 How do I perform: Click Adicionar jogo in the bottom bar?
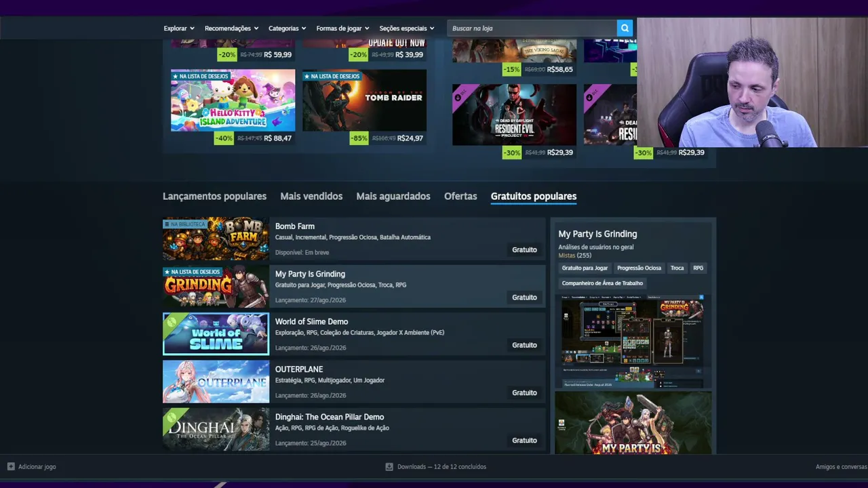(37, 466)
